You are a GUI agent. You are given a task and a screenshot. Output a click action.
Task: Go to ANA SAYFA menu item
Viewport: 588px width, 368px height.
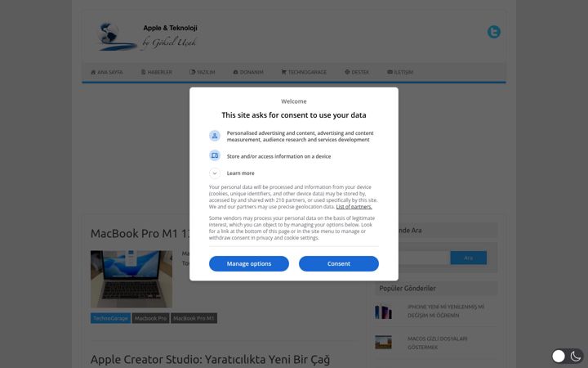(x=107, y=72)
